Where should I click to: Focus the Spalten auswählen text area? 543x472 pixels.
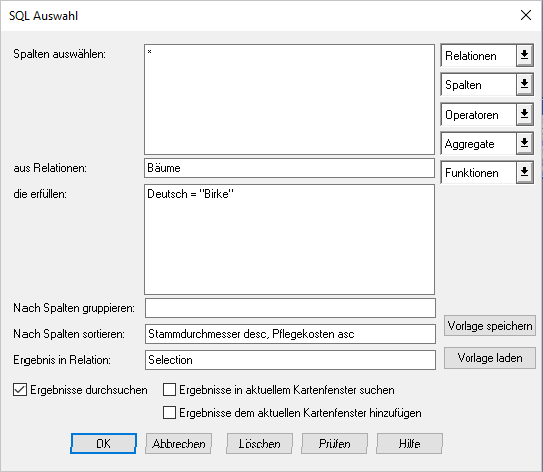coord(290,99)
